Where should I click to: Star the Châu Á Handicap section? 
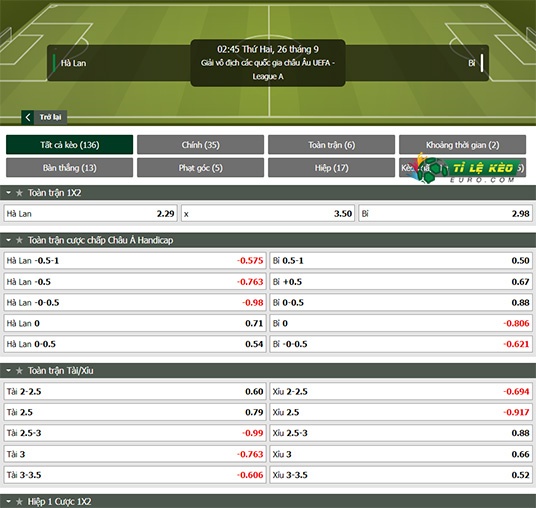coord(19,240)
